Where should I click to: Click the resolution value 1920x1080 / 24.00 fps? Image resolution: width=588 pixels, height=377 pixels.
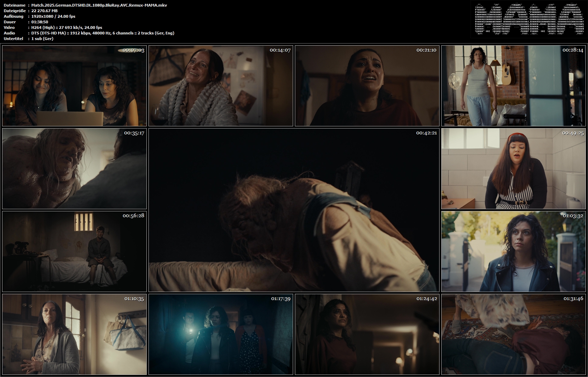53,16
